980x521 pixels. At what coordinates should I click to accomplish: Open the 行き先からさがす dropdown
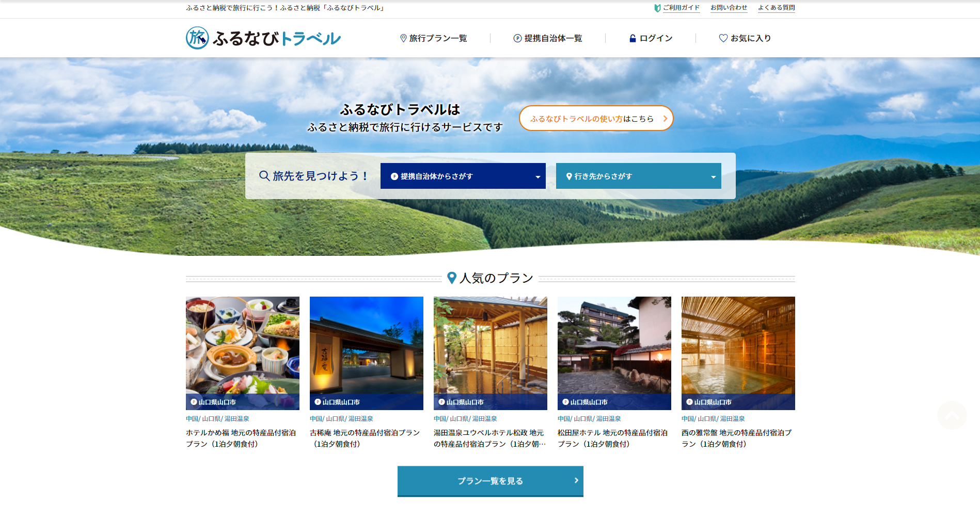click(x=639, y=176)
